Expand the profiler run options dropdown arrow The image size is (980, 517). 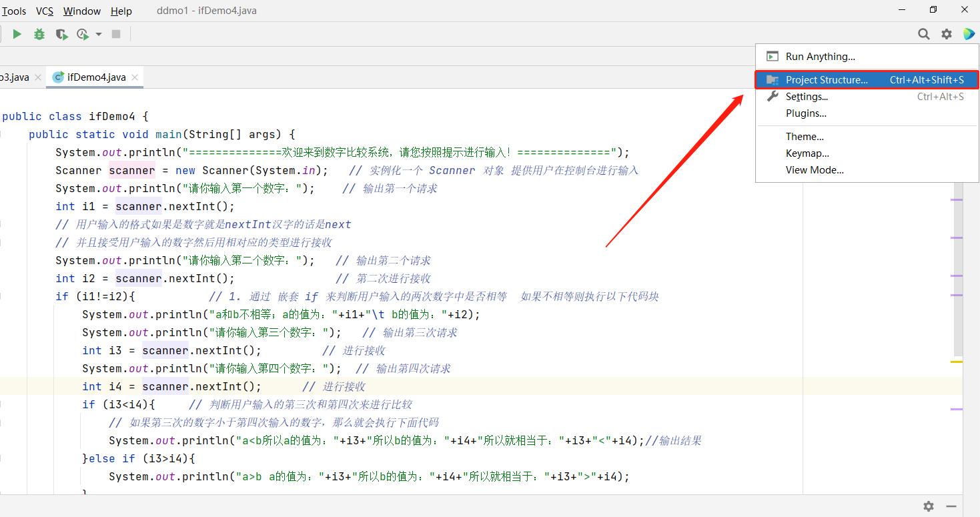[x=99, y=34]
